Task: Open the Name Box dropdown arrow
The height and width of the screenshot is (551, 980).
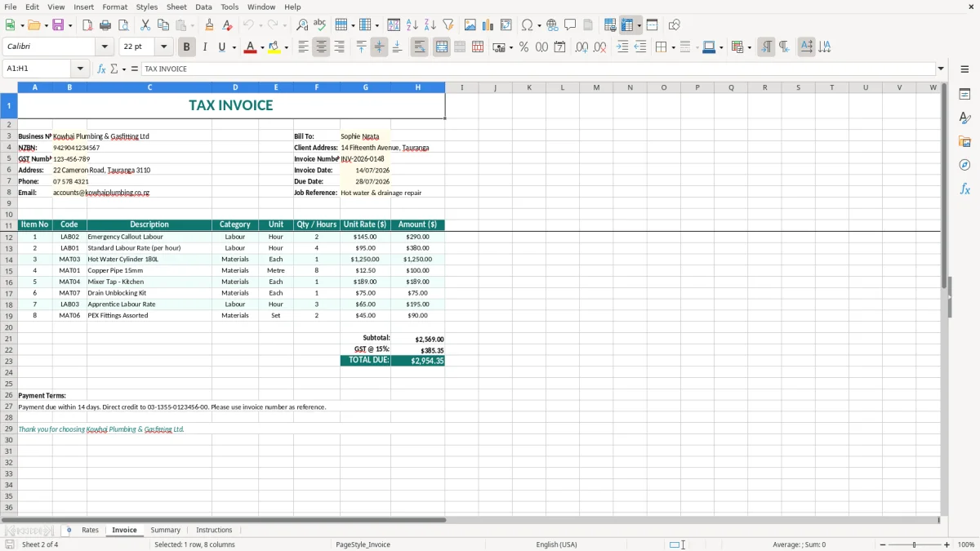Action: pos(80,69)
